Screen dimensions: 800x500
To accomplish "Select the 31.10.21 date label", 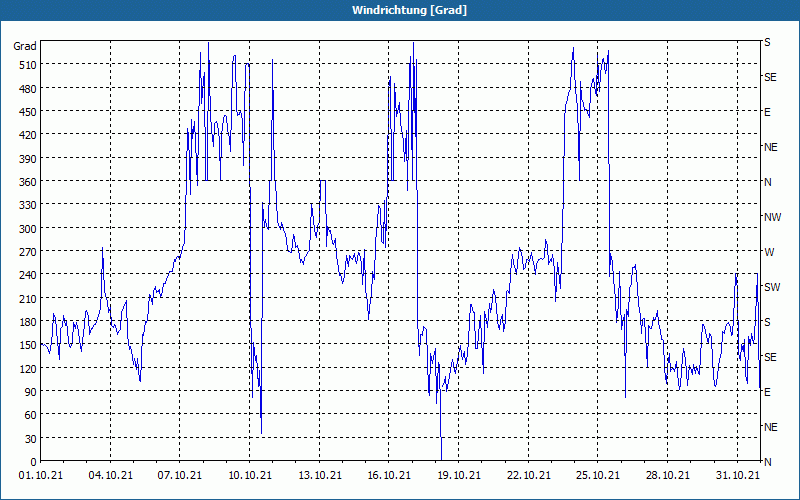I will pyautogui.click(x=738, y=475).
